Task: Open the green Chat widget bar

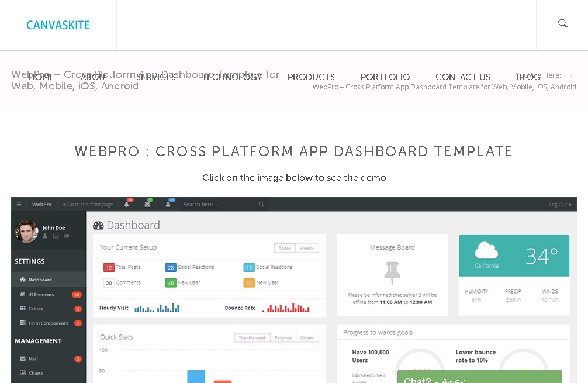Action: tap(479, 378)
